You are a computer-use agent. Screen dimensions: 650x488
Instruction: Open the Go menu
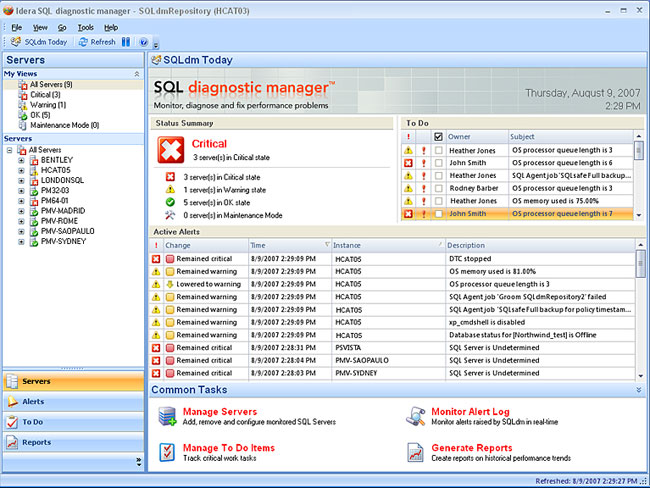(62, 28)
